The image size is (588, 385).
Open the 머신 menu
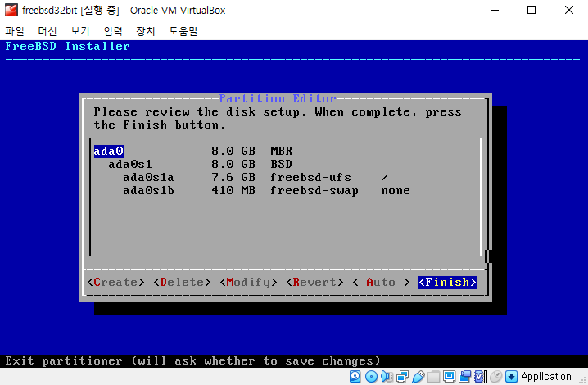pos(47,31)
